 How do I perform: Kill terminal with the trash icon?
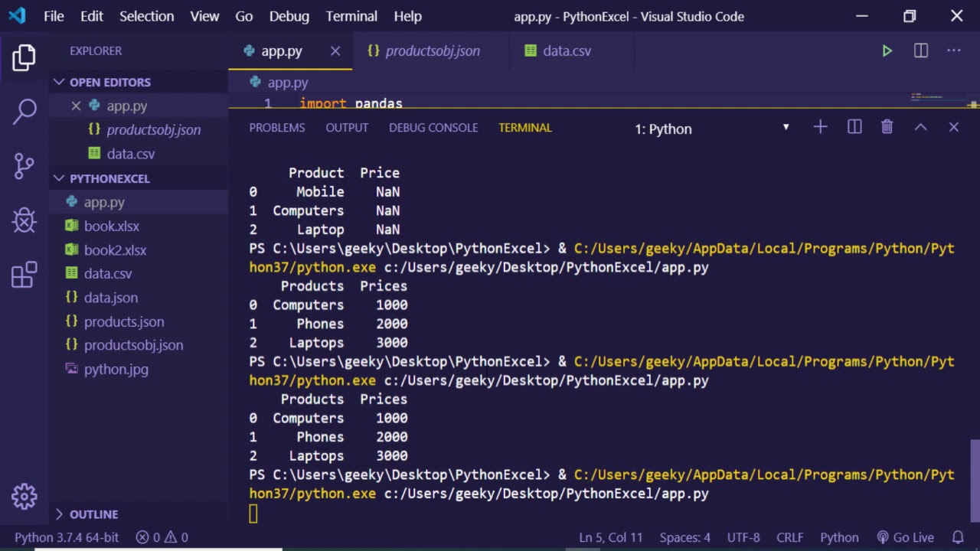887,127
